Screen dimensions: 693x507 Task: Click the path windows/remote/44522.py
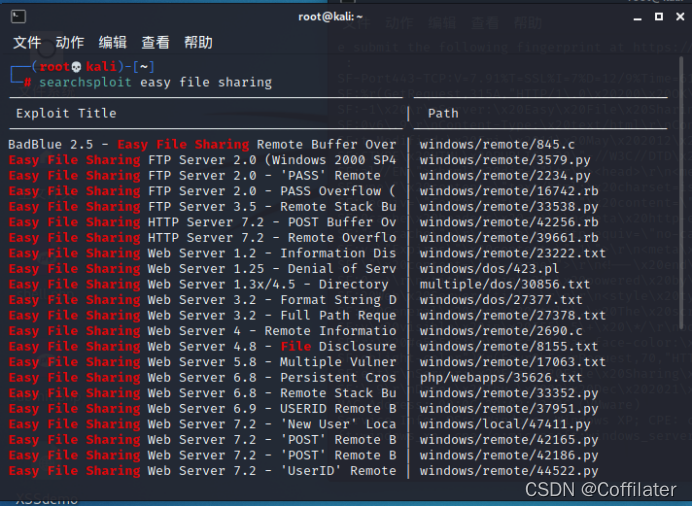[x=509, y=471]
